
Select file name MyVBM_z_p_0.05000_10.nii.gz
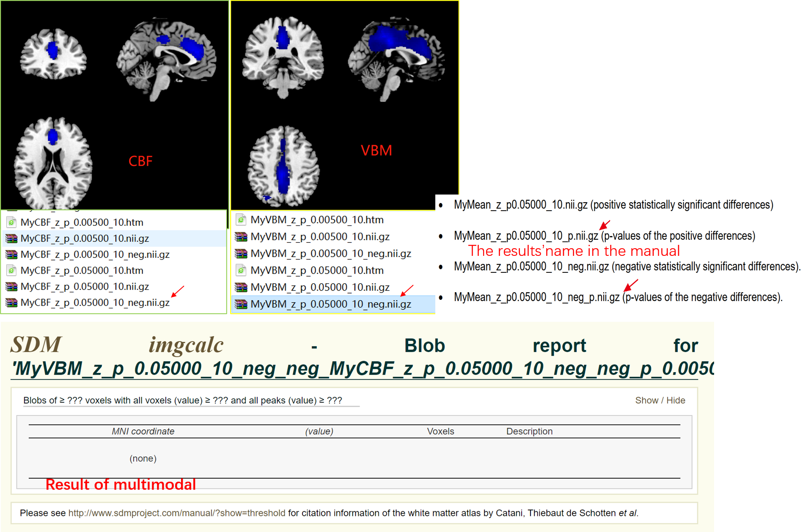pos(320,288)
